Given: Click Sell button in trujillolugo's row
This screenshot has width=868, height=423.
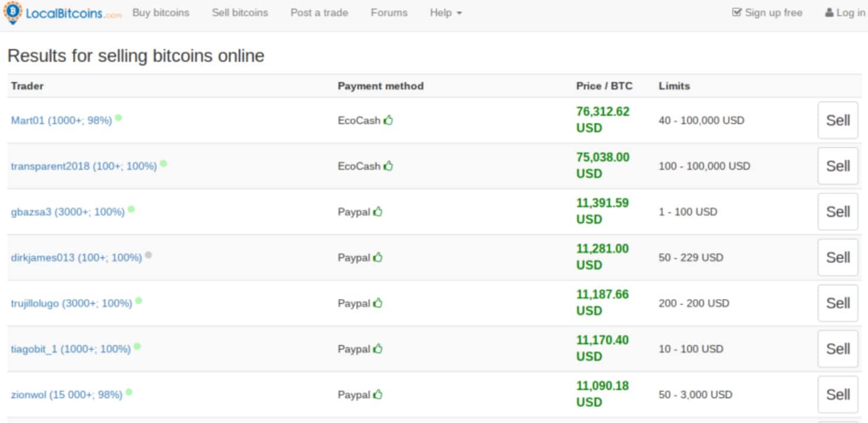Looking at the screenshot, I should (x=838, y=303).
